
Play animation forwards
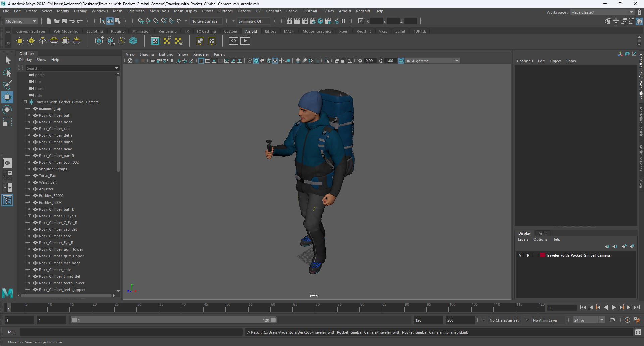(x=614, y=307)
